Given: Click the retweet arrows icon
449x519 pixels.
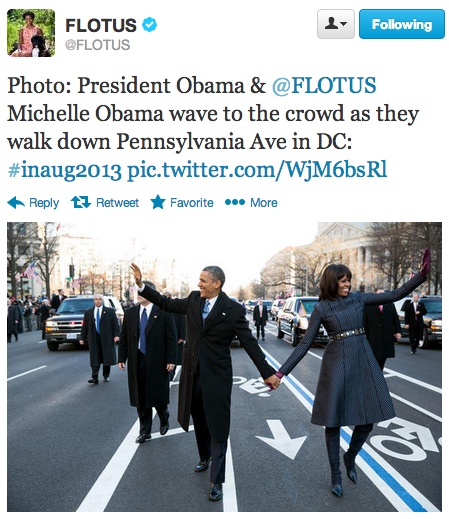Looking at the screenshot, I should click(81, 202).
